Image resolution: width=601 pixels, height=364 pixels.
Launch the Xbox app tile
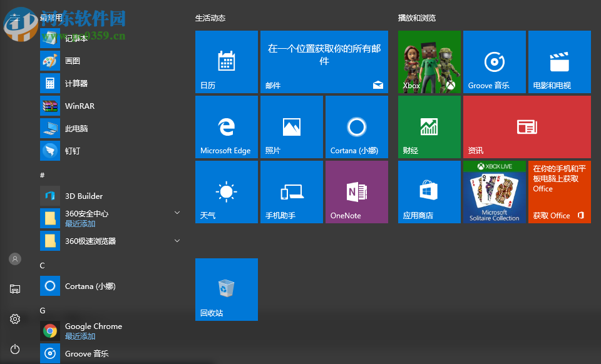pos(429,61)
